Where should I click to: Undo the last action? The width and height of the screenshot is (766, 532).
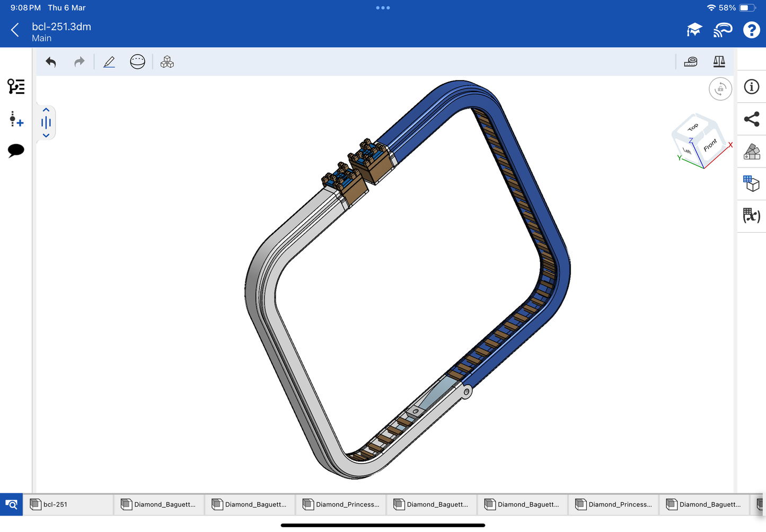click(51, 62)
